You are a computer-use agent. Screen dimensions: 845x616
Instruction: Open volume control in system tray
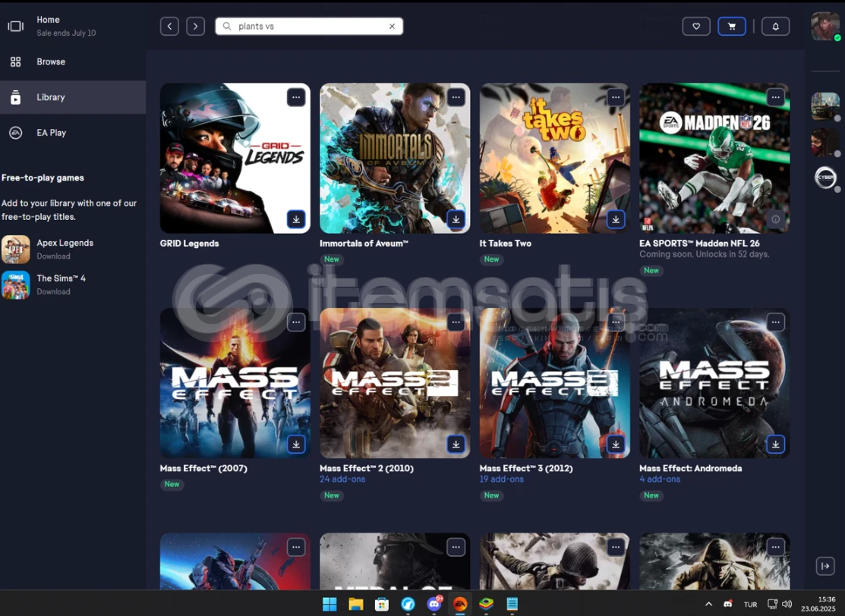pos(787,604)
